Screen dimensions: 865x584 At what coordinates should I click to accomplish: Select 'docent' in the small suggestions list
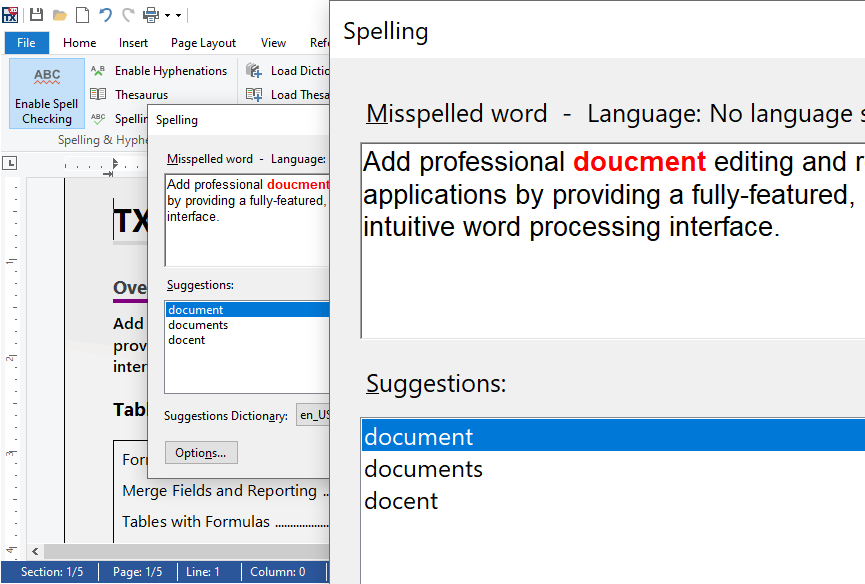[x=187, y=340]
